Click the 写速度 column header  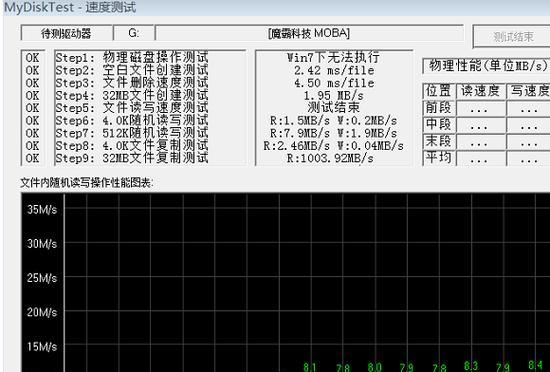click(x=529, y=91)
